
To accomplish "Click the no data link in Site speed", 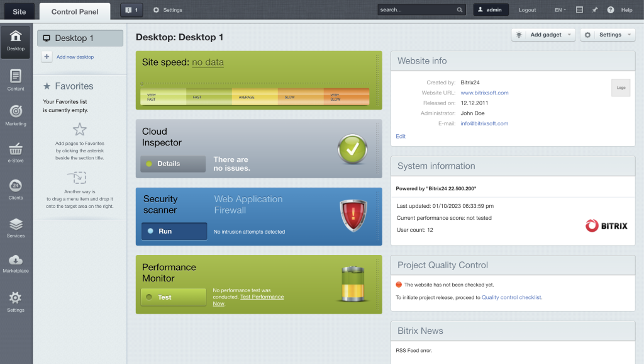I will pos(208,62).
